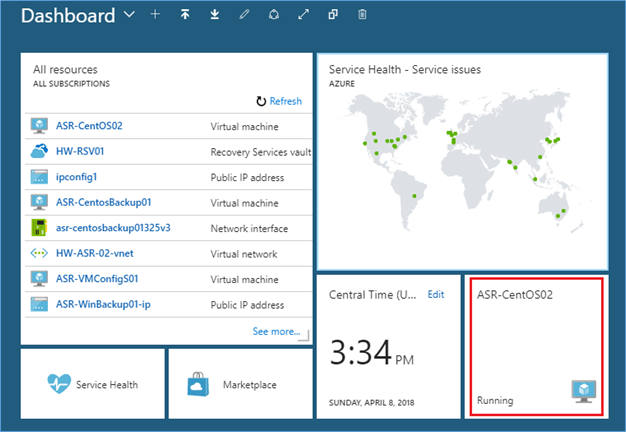Click the Service Health heart icon
626x432 pixels.
(59, 384)
